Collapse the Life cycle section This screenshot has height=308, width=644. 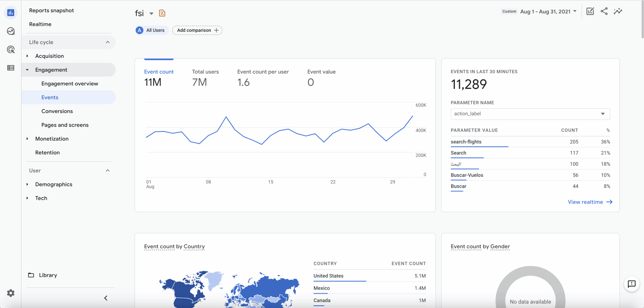(108, 42)
